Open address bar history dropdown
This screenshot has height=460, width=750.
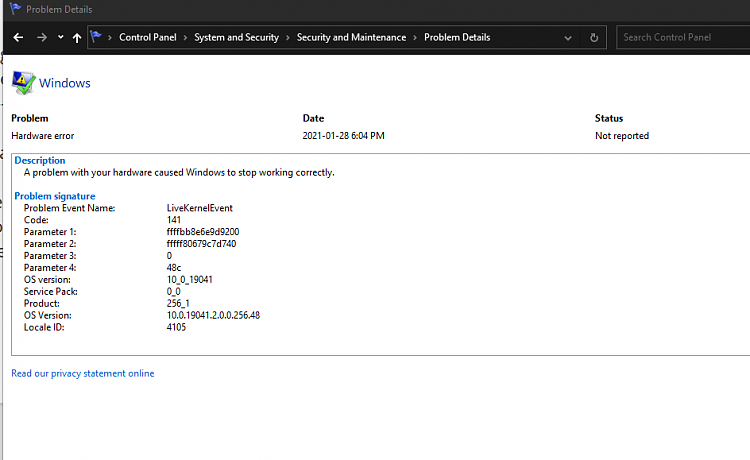(x=568, y=38)
